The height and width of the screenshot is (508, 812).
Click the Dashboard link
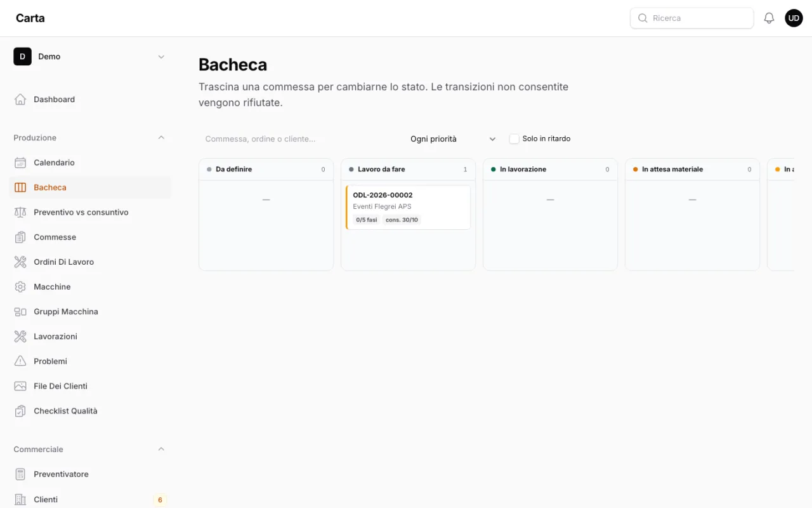coord(89,100)
